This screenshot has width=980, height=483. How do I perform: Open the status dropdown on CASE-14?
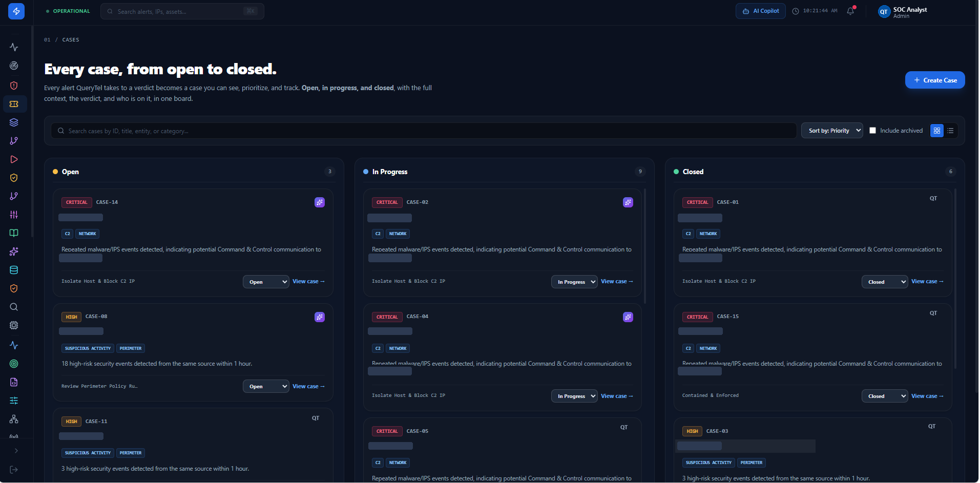pyautogui.click(x=266, y=282)
